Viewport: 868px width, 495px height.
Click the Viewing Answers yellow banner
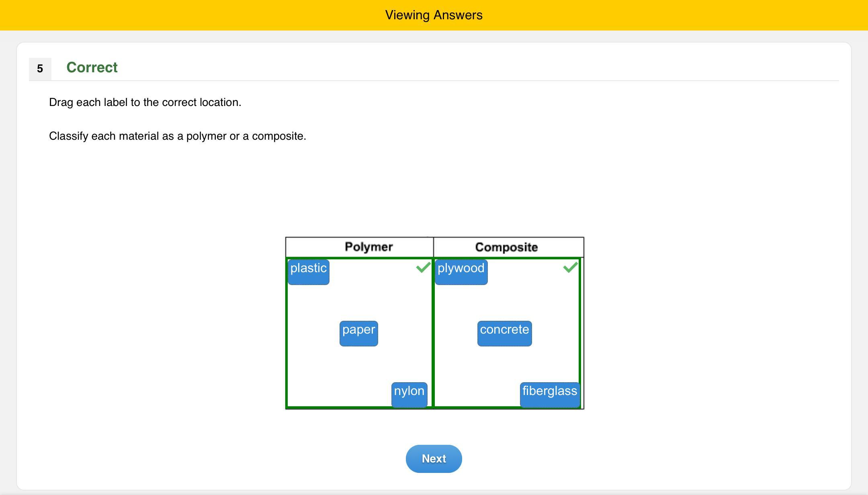coord(434,15)
